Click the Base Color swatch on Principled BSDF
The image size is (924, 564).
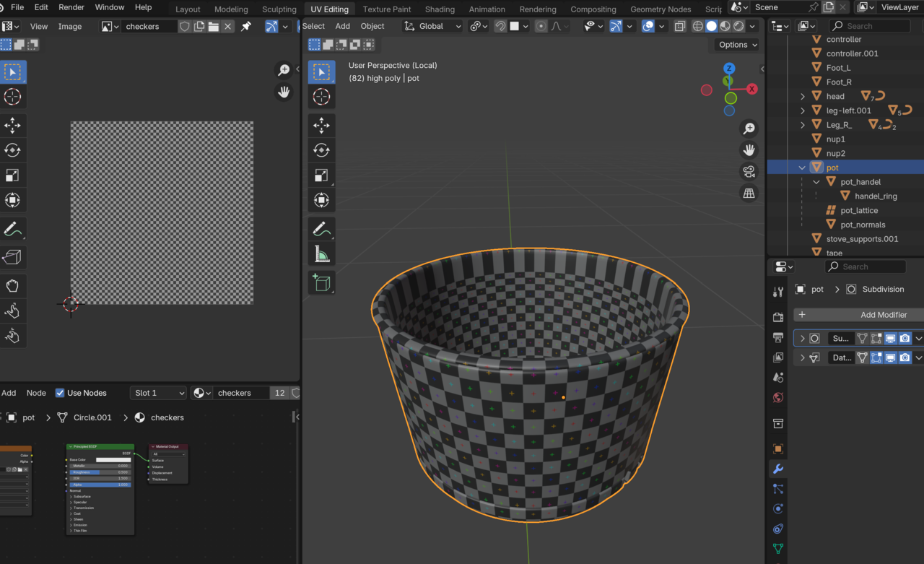pyautogui.click(x=113, y=460)
